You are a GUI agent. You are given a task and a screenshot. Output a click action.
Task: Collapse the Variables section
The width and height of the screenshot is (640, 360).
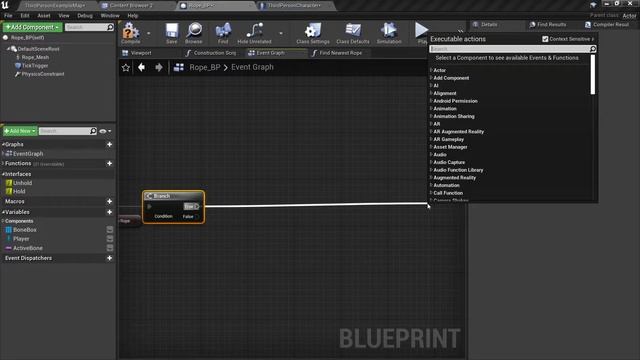click(3, 212)
